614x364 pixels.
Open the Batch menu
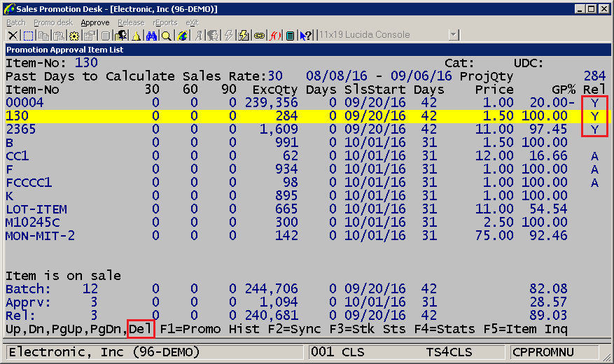(16, 22)
